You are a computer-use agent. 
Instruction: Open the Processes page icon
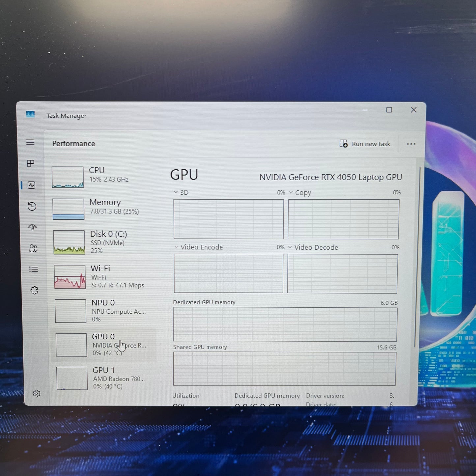pyautogui.click(x=31, y=163)
